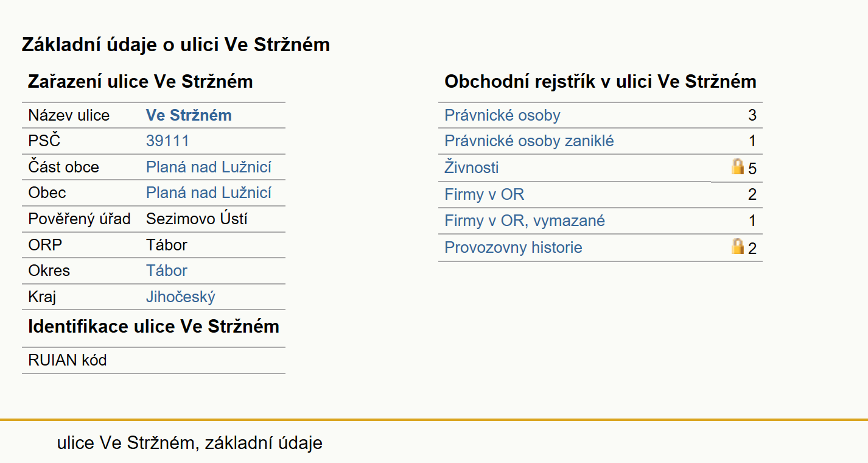The height and width of the screenshot is (463, 868).
Task: View Právnické osoby zaniklé list
Action: pos(529,141)
